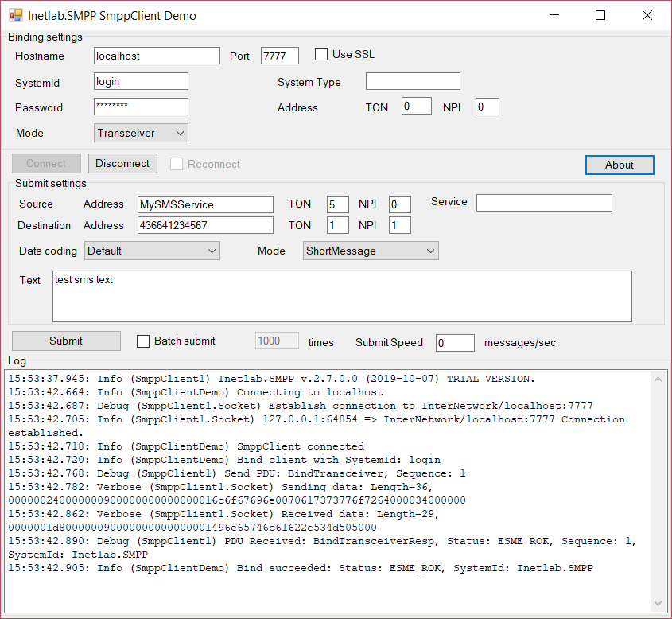The width and height of the screenshot is (672, 619).
Task: Click the binding Address NPI field
Action: tap(487, 107)
